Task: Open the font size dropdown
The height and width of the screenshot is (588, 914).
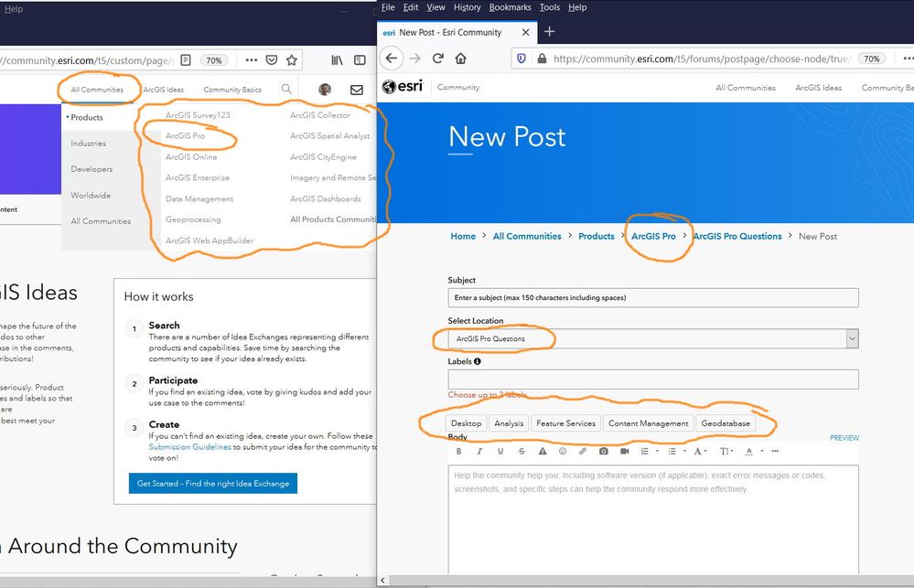Action: click(x=726, y=451)
